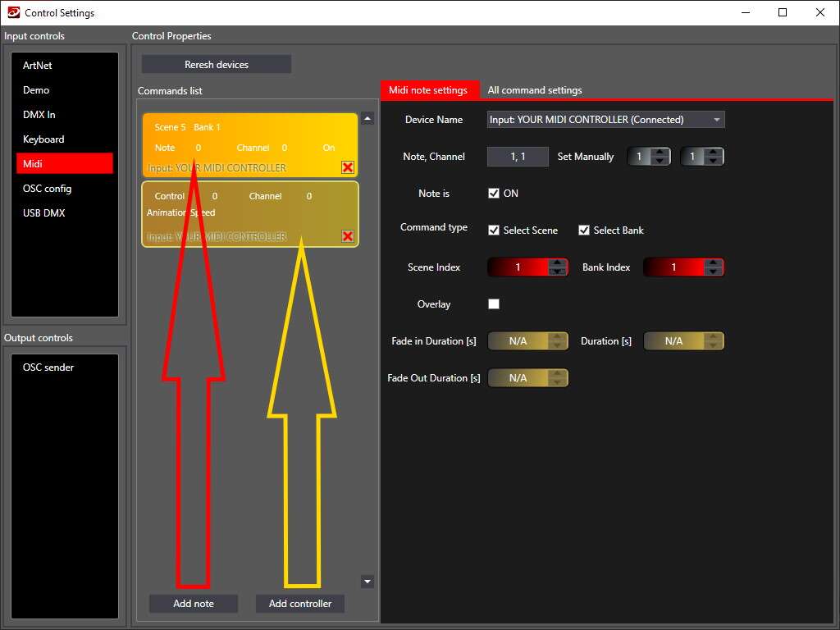Click the scroll-down arrow of the Commands list

coord(367,581)
